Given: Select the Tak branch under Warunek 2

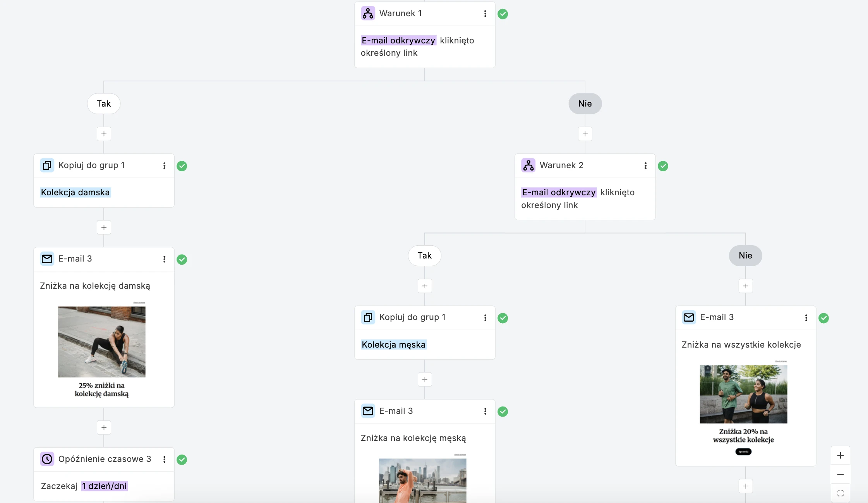Looking at the screenshot, I should (424, 256).
